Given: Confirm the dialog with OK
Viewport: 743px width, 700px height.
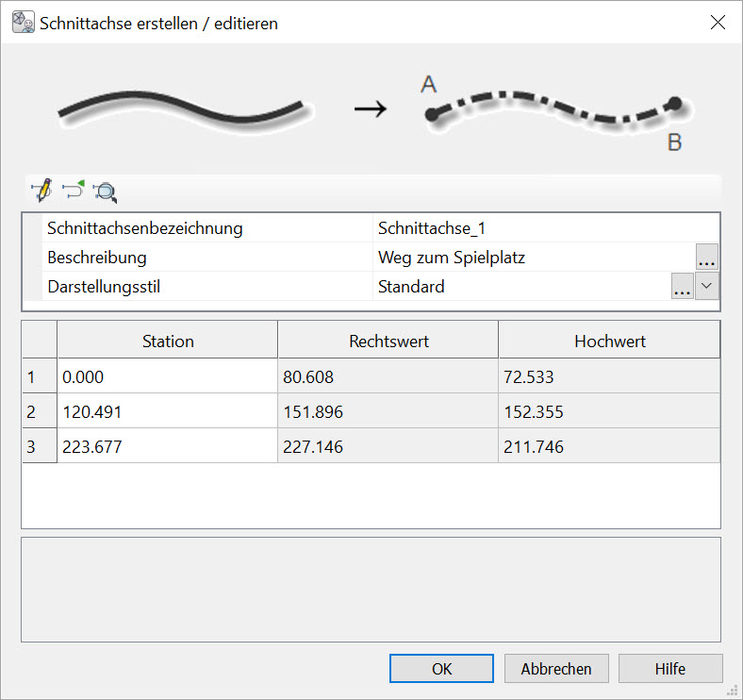Looking at the screenshot, I should pos(441,669).
